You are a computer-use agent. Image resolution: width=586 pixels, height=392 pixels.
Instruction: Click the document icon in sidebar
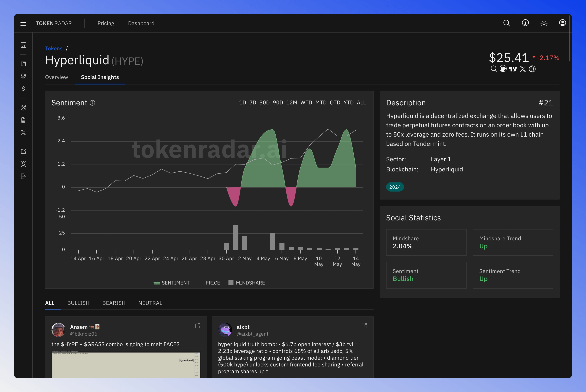[x=23, y=120]
